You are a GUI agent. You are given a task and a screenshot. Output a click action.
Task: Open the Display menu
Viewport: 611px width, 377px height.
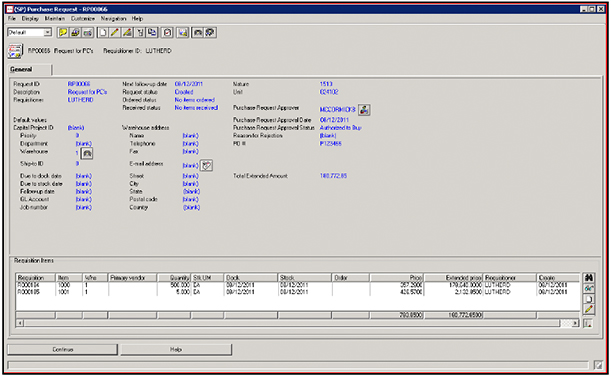pyautogui.click(x=30, y=18)
